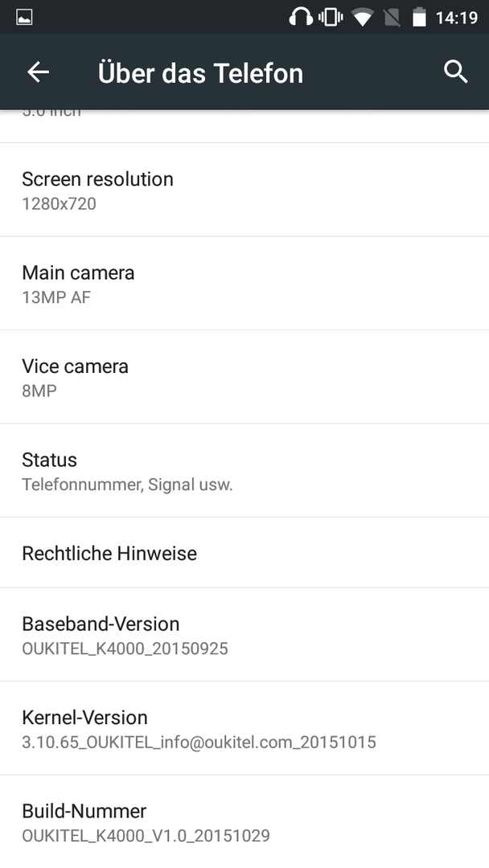Open search with the magnifier icon
489x868 pixels.
point(456,72)
